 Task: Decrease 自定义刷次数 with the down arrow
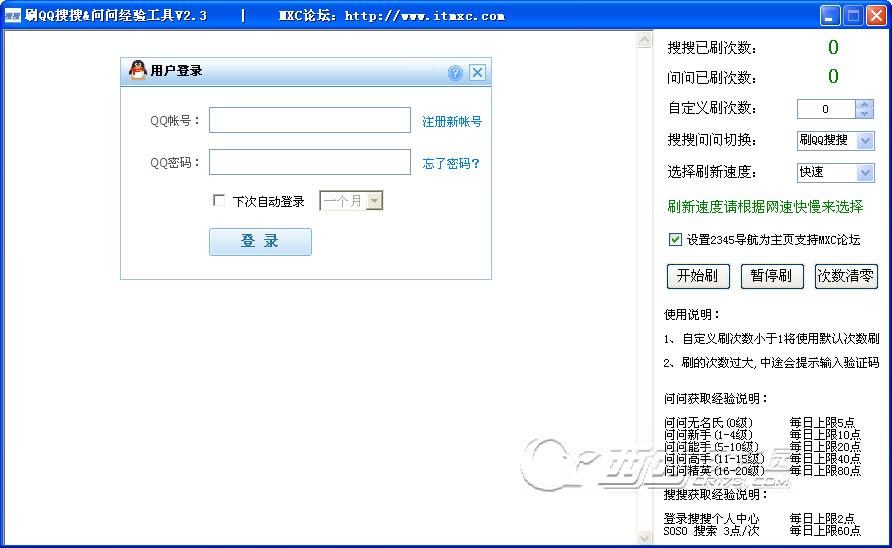pyautogui.click(x=864, y=113)
